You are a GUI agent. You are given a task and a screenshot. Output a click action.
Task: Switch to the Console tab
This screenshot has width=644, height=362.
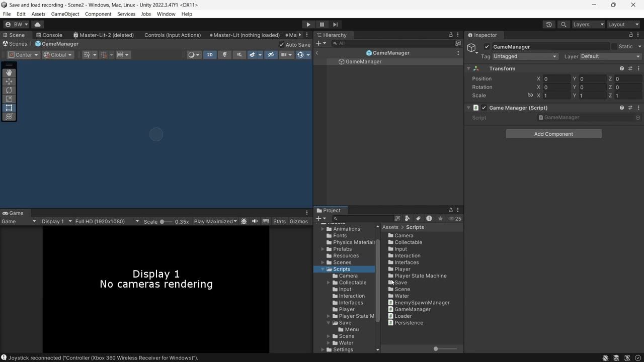click(x=49, y=35)
